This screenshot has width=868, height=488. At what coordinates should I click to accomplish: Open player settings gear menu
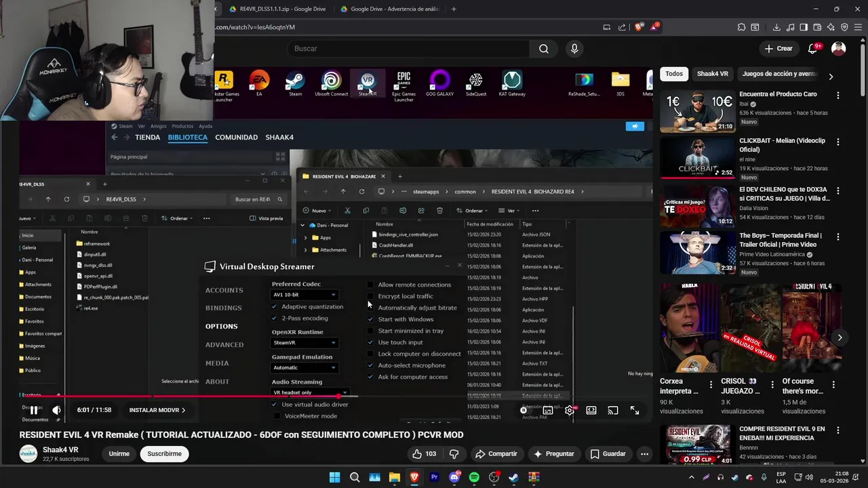570,410
